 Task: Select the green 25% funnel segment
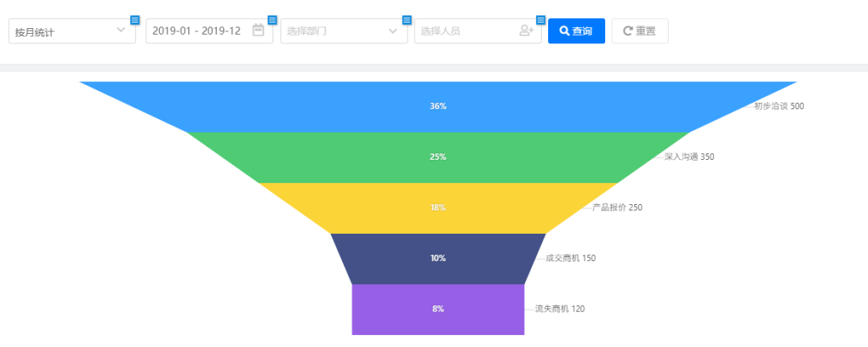[x=438, y=157]
